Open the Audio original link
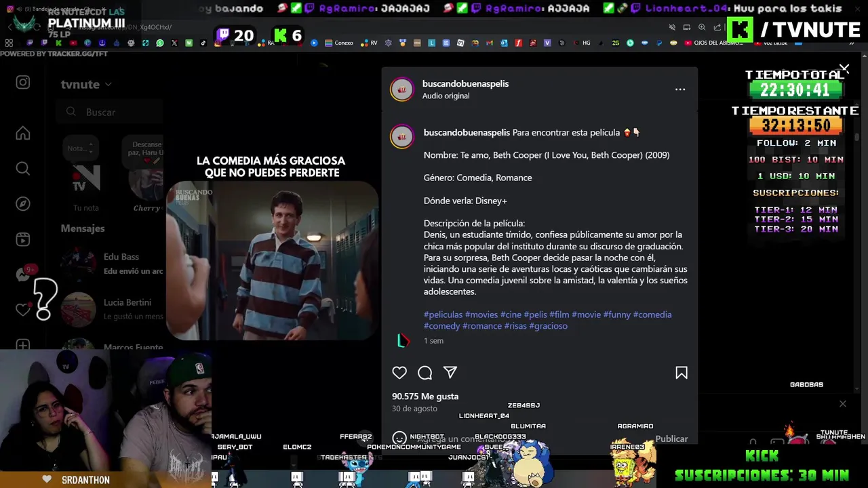Viewport: 868px width, 488px height. coord(446,96)
